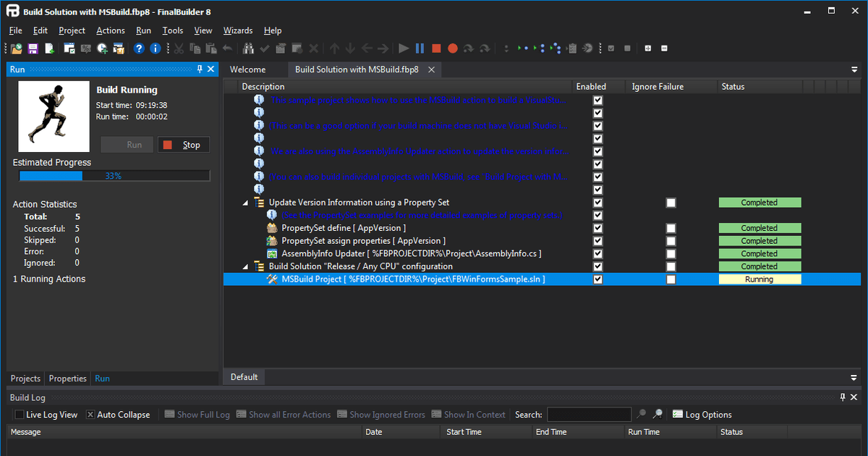Open Log Options in the Build Log bar
Image resolution: width=868 pixels, height=456 pixels.
pyautogui.click(x=702, y=414)
